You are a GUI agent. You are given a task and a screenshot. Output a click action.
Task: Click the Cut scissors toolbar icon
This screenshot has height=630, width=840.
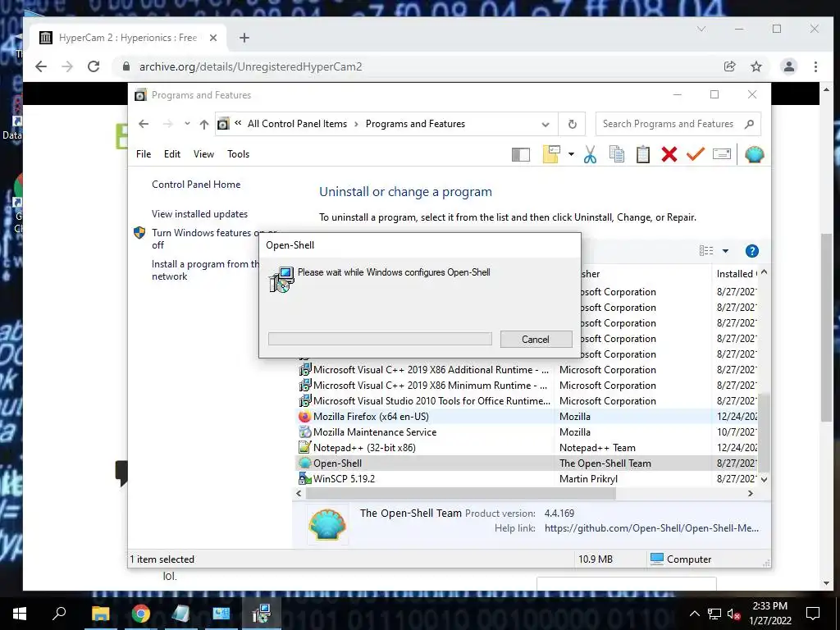coord(590,155)
